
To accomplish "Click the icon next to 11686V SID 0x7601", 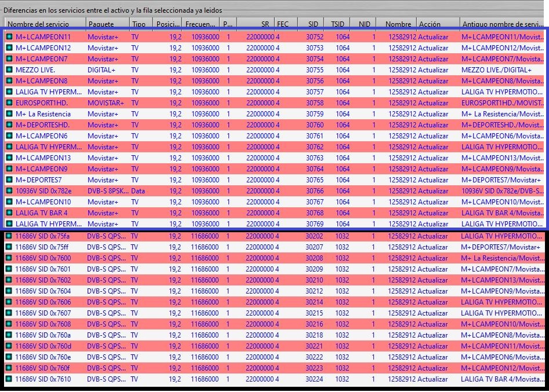I will [9, 269].
